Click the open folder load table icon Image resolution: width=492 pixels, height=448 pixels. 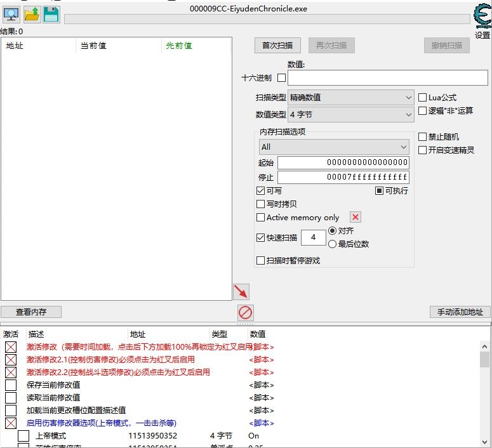coord(32,15)
